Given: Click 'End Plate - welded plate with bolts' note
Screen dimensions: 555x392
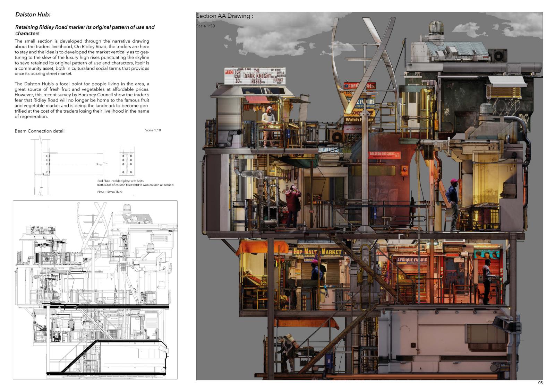Looking at the screenshot, I should (120, 181).
